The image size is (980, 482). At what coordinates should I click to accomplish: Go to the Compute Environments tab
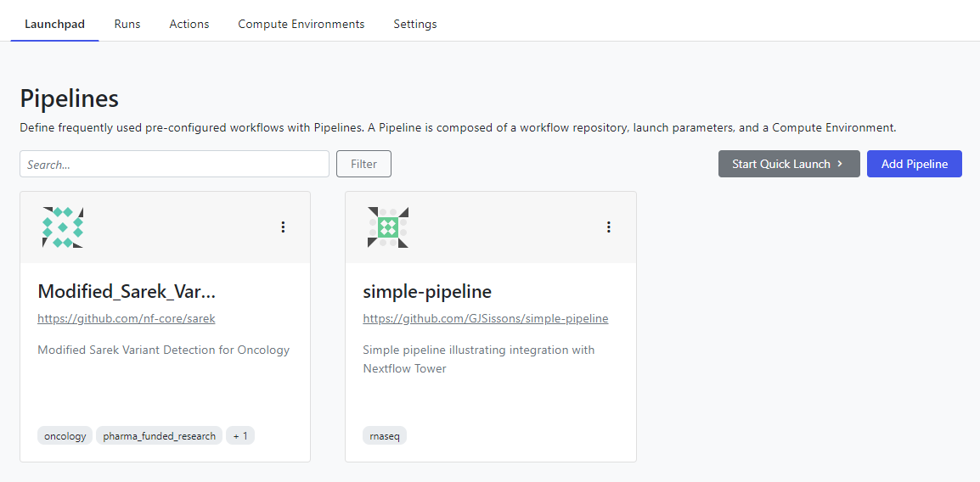301,24
